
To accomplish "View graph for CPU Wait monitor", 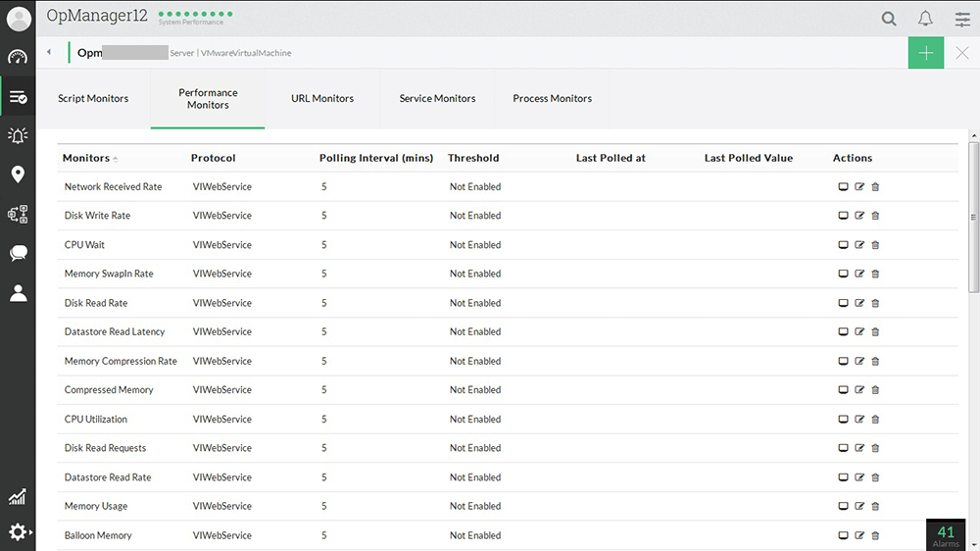I will (843, 245).
